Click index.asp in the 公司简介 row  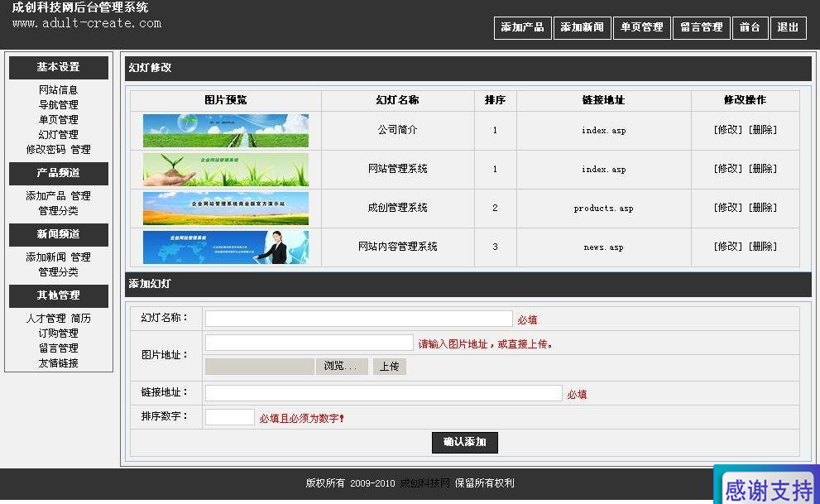[603, 130]
